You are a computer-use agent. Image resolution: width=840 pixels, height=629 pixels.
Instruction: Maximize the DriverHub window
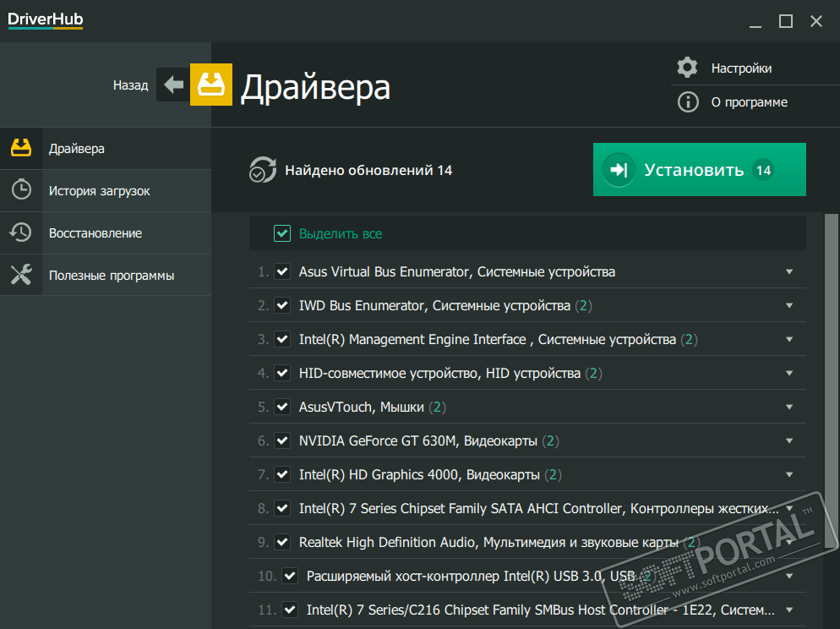click(785, 21)
